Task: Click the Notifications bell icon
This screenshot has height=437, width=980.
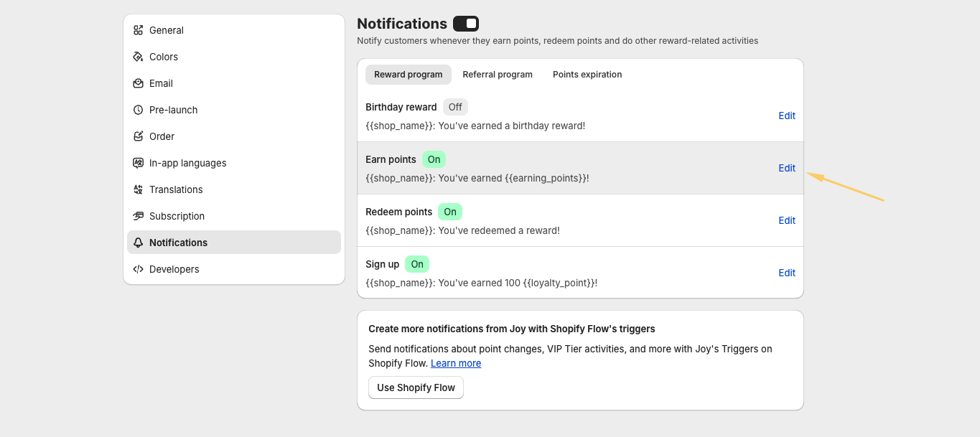Action: click(x=139, y=243)
